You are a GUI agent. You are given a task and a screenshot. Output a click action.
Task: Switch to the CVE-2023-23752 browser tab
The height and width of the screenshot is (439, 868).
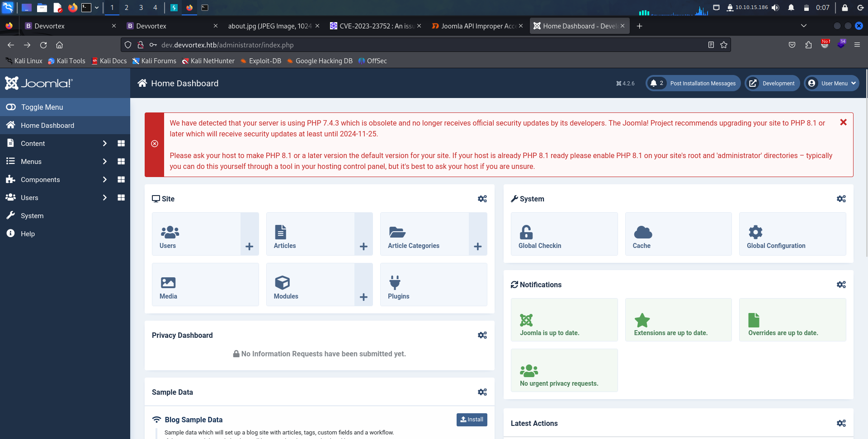click(375, 26)
